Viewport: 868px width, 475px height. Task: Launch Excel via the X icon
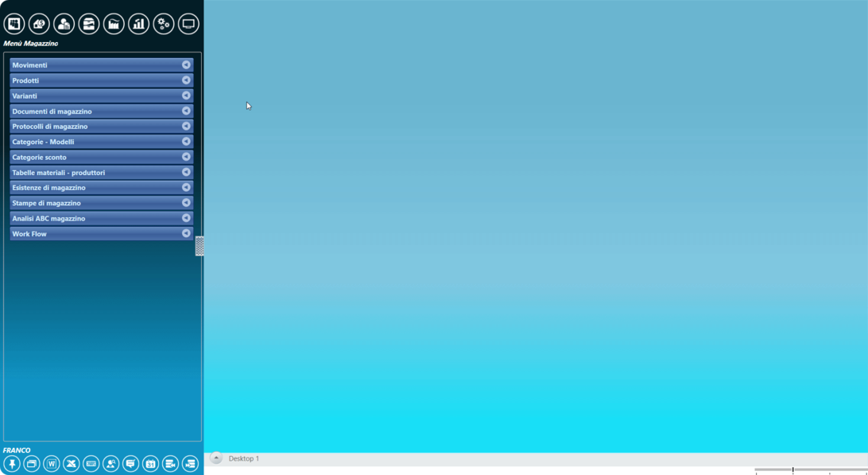[72, 463]
